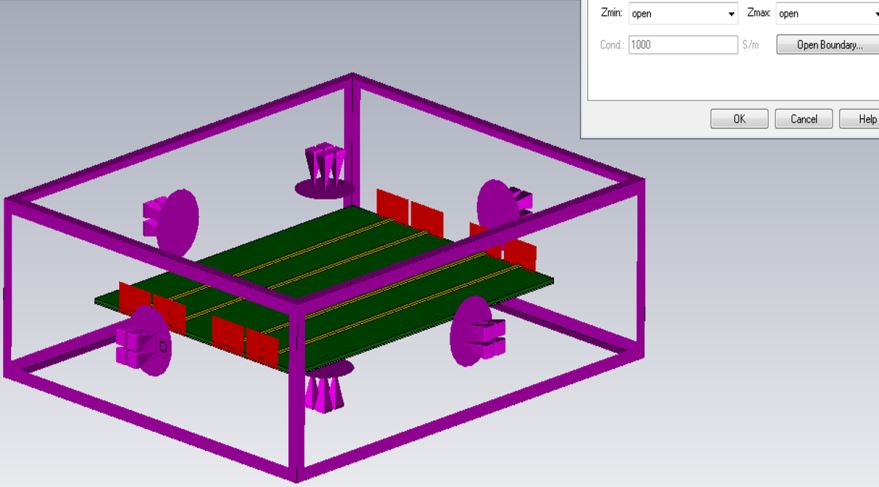Click the Cond. conductivity input field
Viewport: 879px width, 487px height.
pos(683,45)
